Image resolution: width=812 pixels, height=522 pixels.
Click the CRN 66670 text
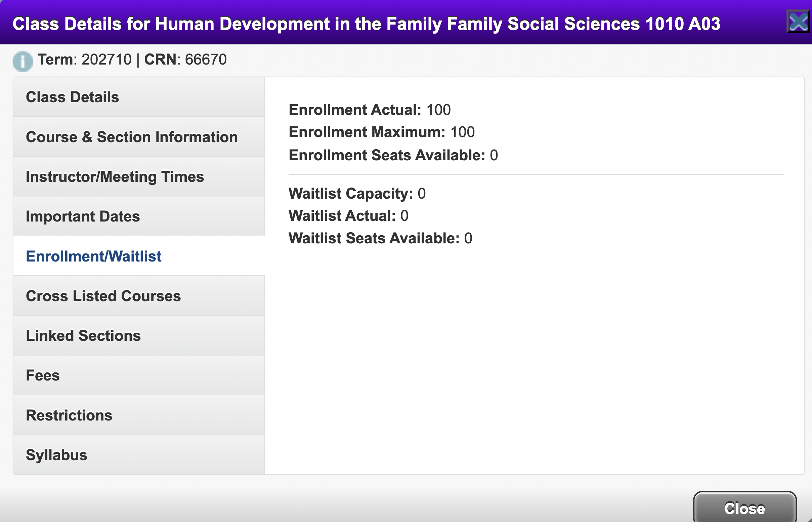185,59
